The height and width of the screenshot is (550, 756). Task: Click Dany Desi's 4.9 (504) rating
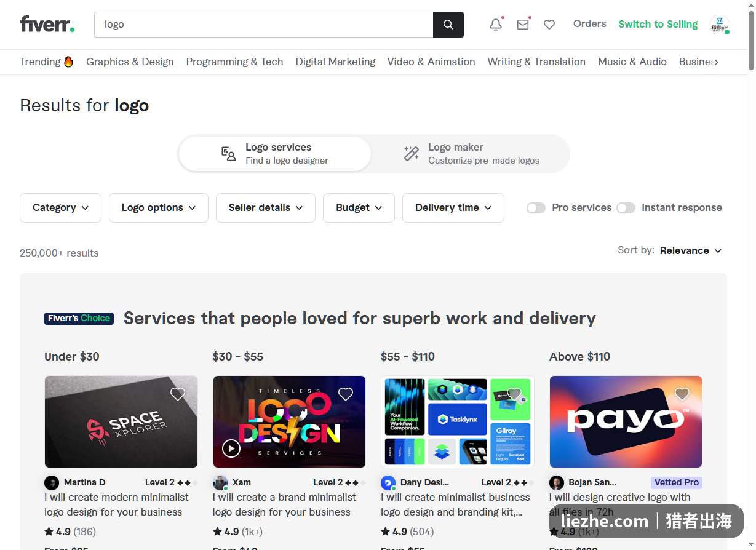coord(407,532)
